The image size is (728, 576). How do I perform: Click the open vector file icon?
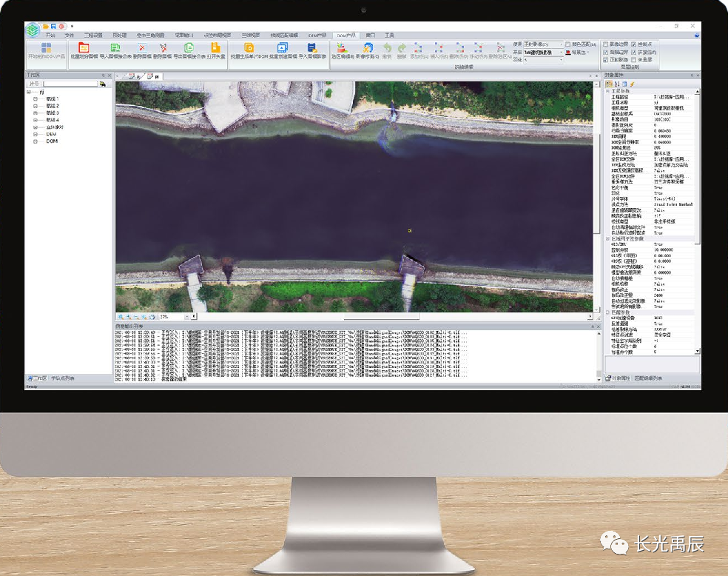click(215, 49)
